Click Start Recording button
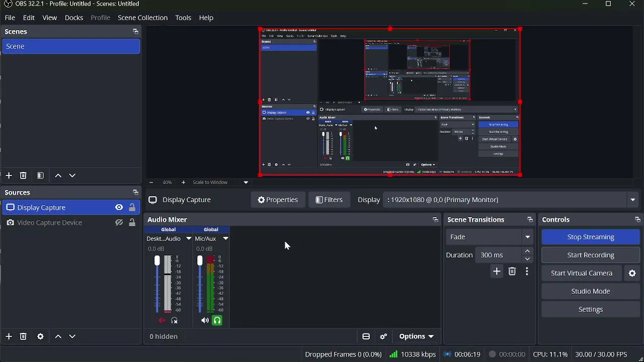This screenshot has width=644, height=362. (591, 255)
